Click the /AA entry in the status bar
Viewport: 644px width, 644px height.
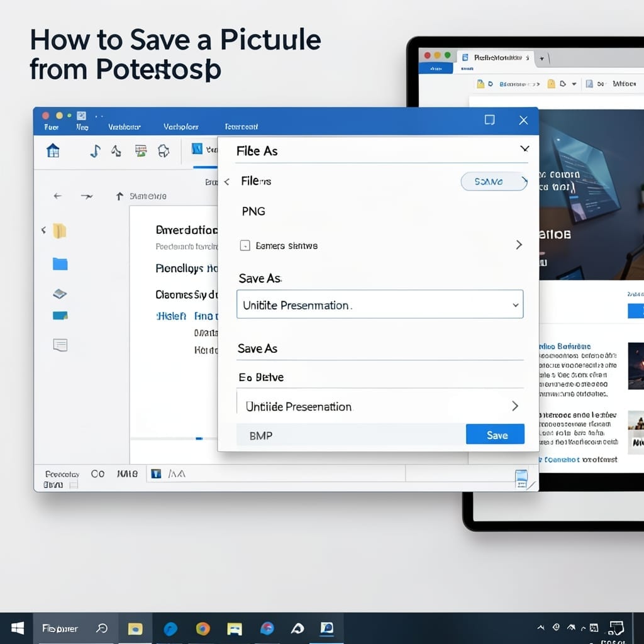pos(177,474)
